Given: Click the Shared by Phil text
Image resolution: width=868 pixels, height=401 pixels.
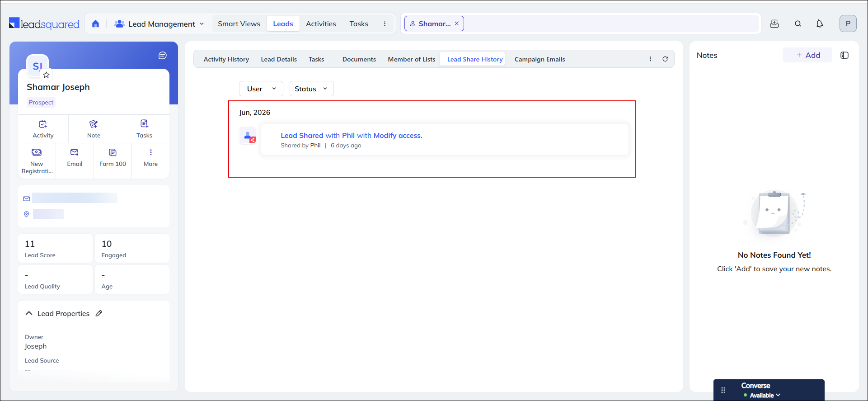Looking at the screenshot, I should point(300,146).
